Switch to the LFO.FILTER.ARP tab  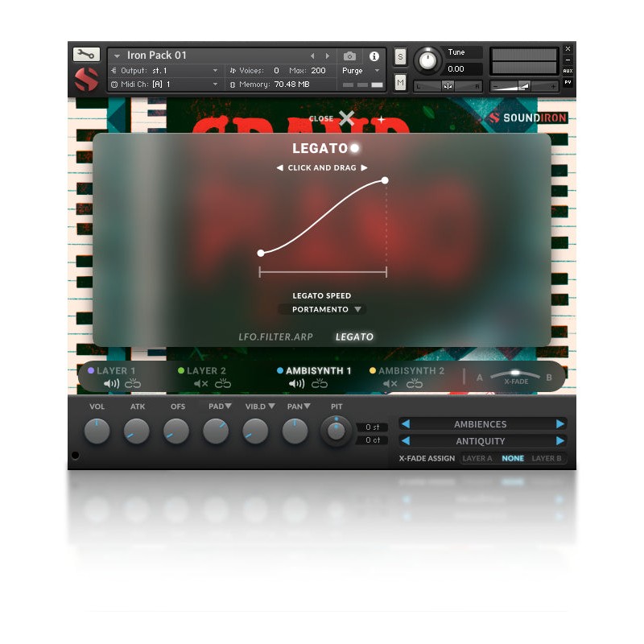point(278,336)
